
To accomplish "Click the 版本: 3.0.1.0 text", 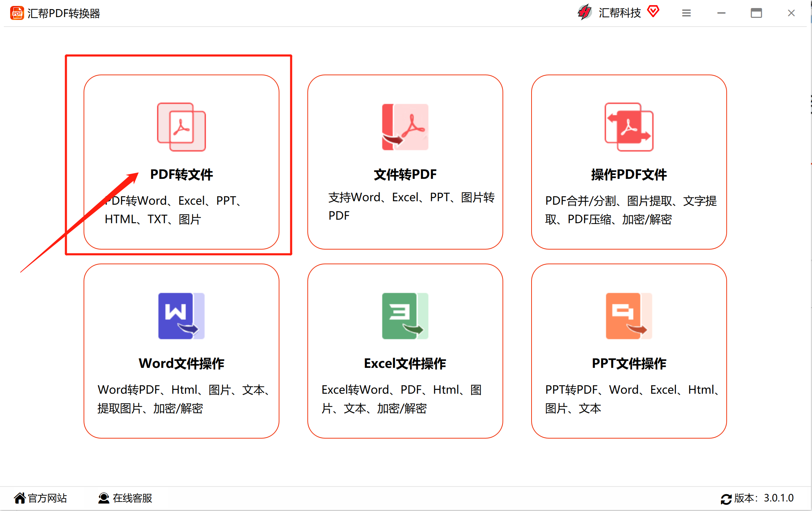I will (764, 498).
